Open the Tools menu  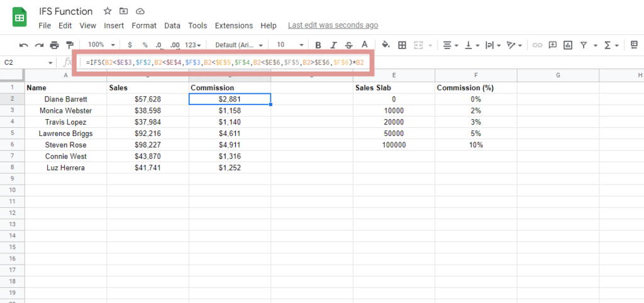(x=197, y=25)
